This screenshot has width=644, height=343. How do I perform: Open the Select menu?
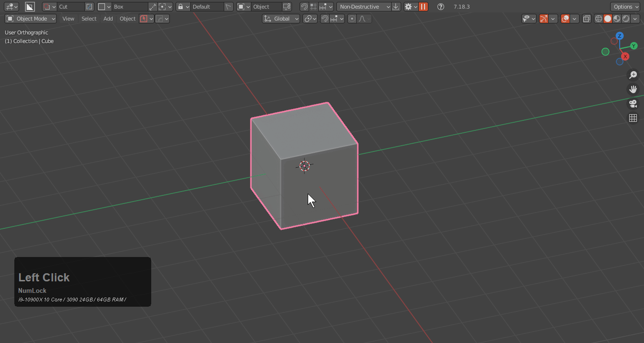89,19
